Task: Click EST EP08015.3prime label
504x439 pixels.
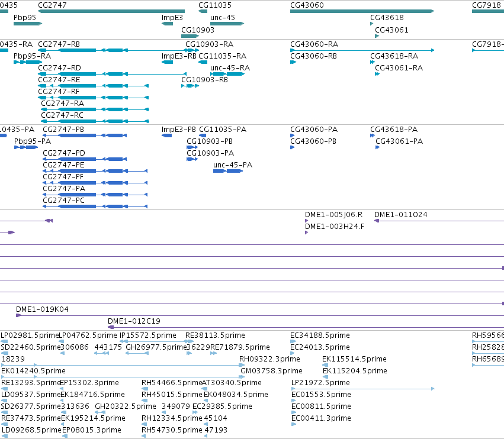Action: [92, 430]
